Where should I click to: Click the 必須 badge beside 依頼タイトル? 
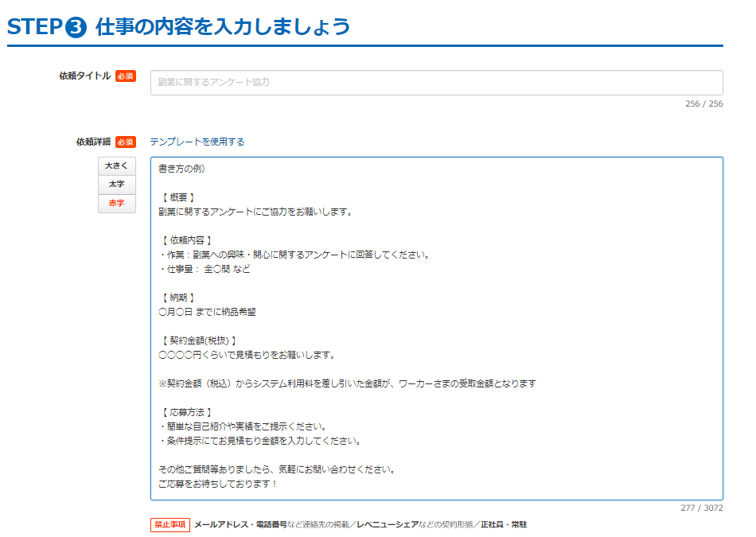pos(126,76)
